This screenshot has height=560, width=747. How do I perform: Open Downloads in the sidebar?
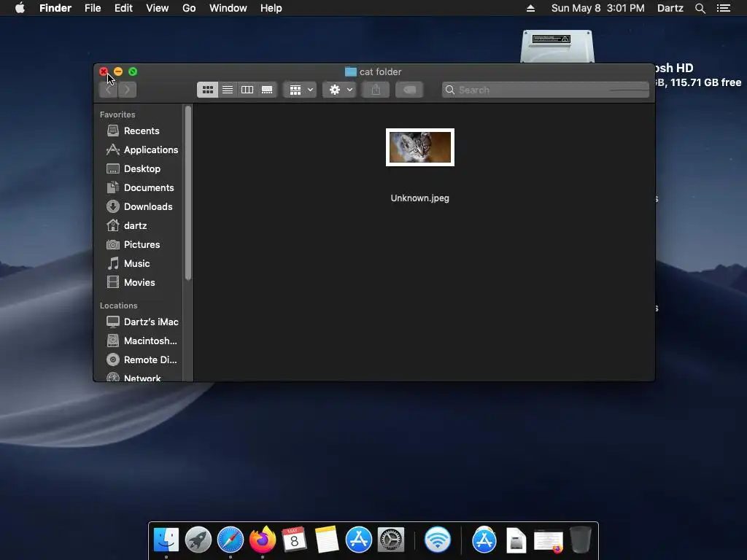coord(141,206)
